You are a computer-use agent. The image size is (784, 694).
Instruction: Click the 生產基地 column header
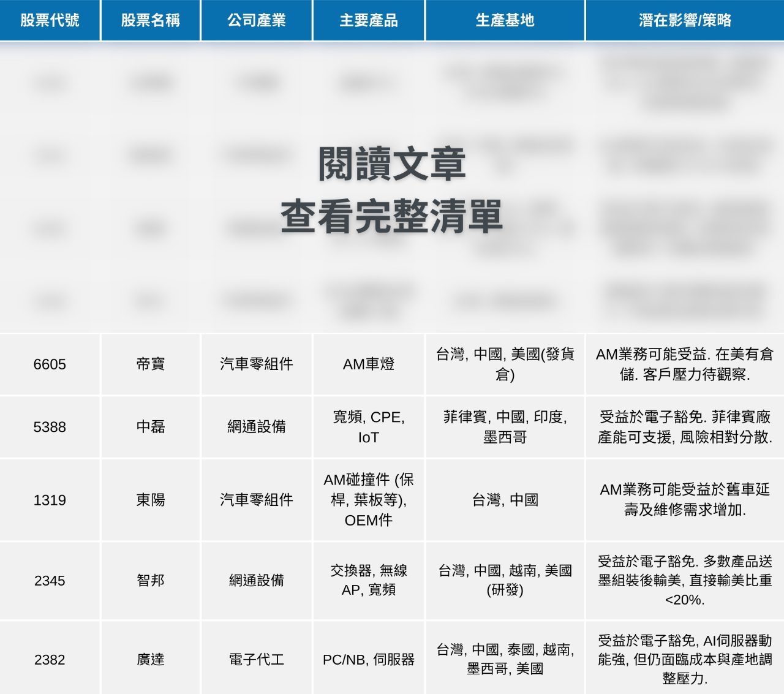click(x=505, y=20)
